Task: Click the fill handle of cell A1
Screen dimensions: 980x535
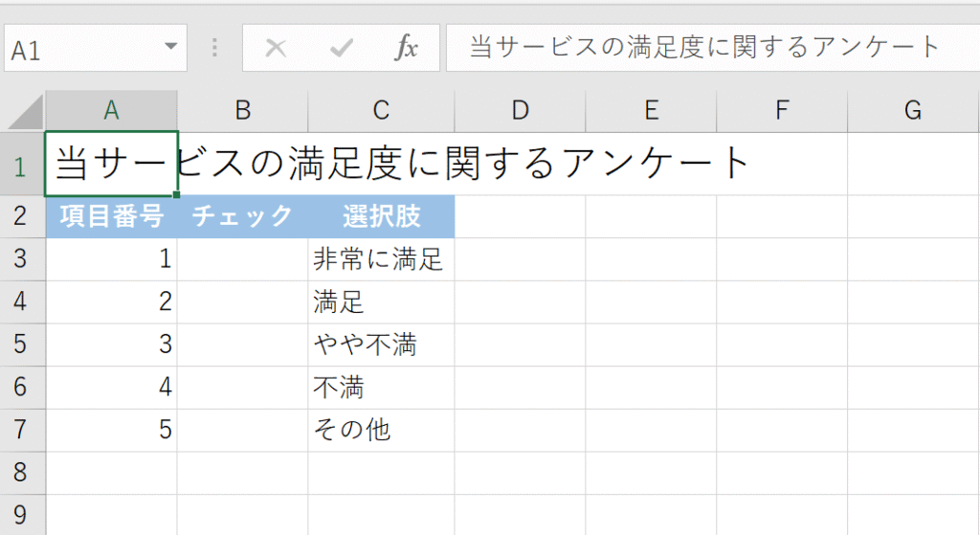Action: pos(177,194)
